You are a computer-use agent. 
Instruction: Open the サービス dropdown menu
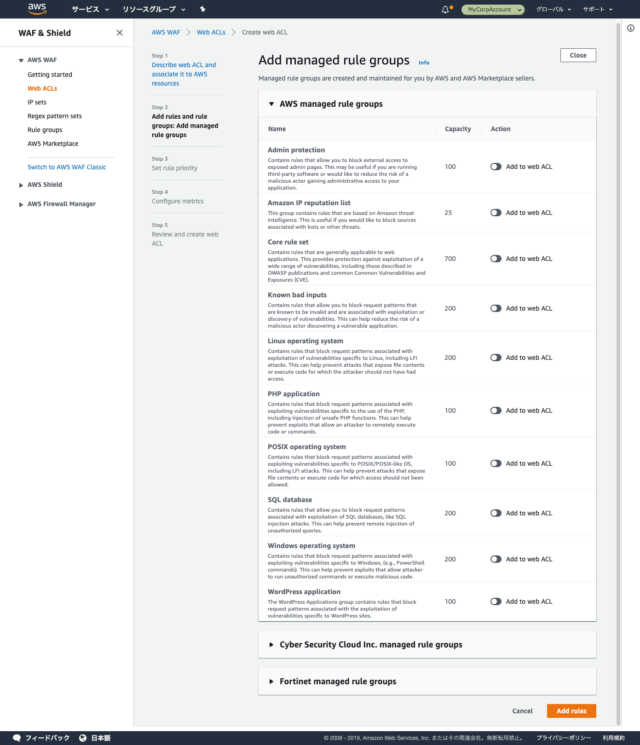pos(90,9)
